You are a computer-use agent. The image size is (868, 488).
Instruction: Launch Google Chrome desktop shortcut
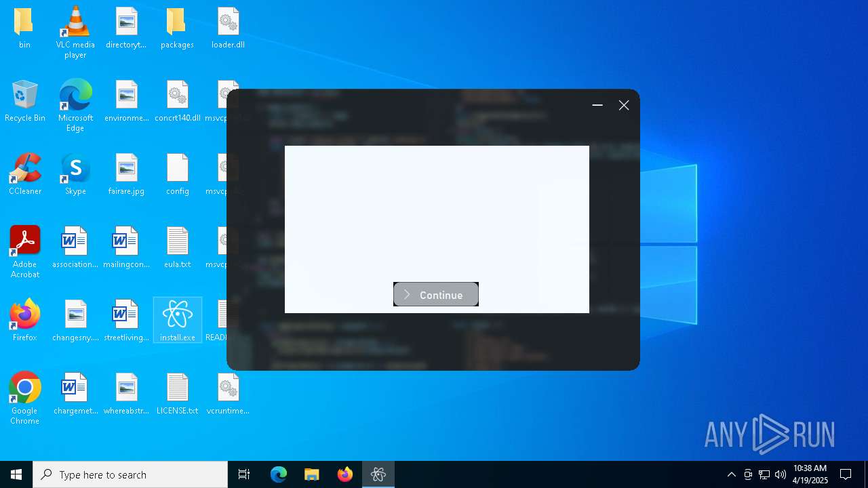(25, 399)
